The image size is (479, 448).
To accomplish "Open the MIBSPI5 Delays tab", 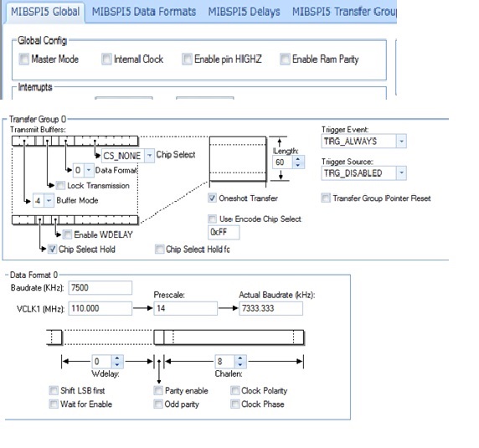I will point(244,13).
